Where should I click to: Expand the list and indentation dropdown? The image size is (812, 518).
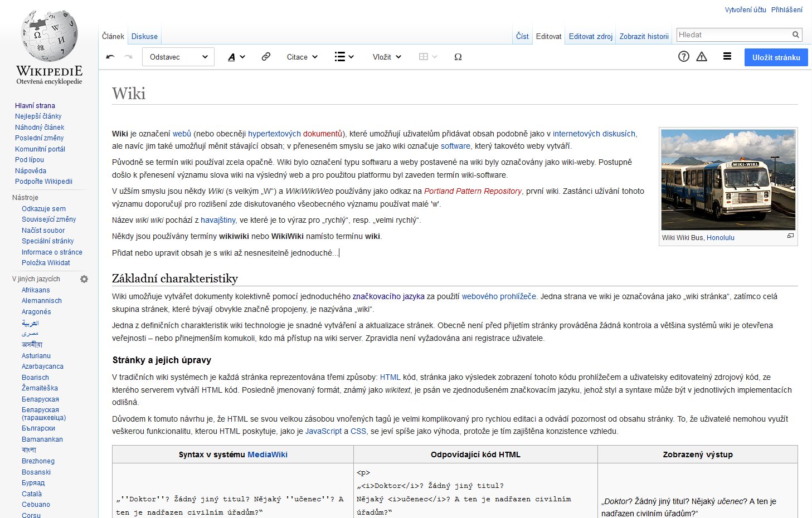(344, 57)
